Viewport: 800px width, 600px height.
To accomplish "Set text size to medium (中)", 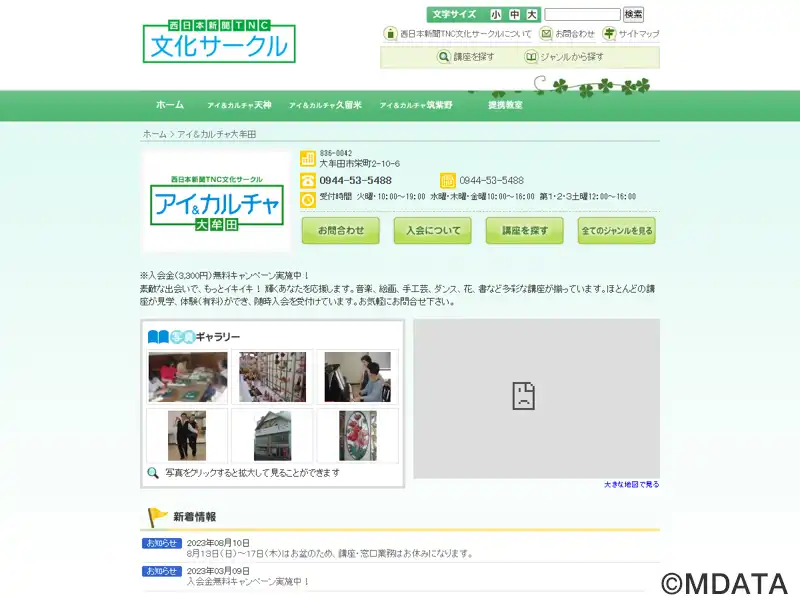I will 514,15.
